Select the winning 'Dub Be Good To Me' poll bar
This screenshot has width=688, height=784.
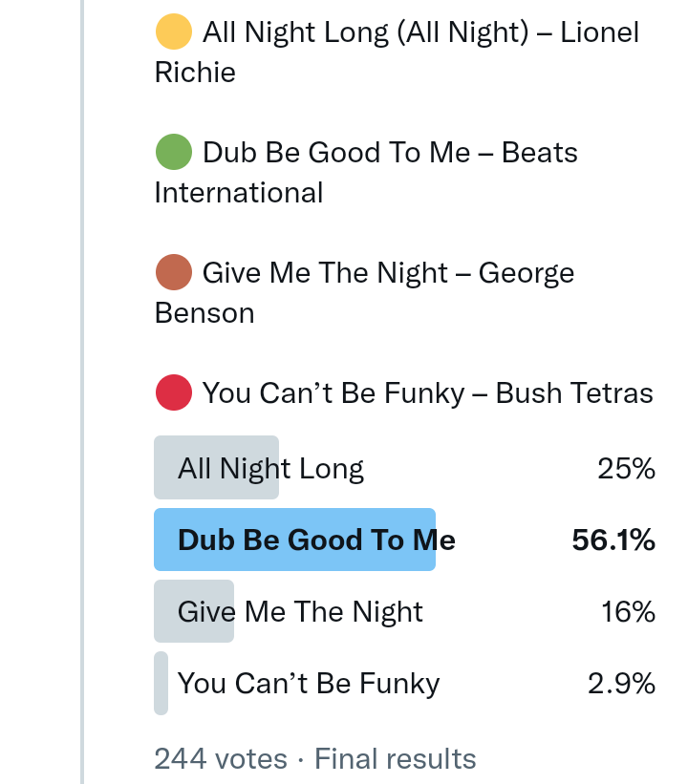click(294, 540)
